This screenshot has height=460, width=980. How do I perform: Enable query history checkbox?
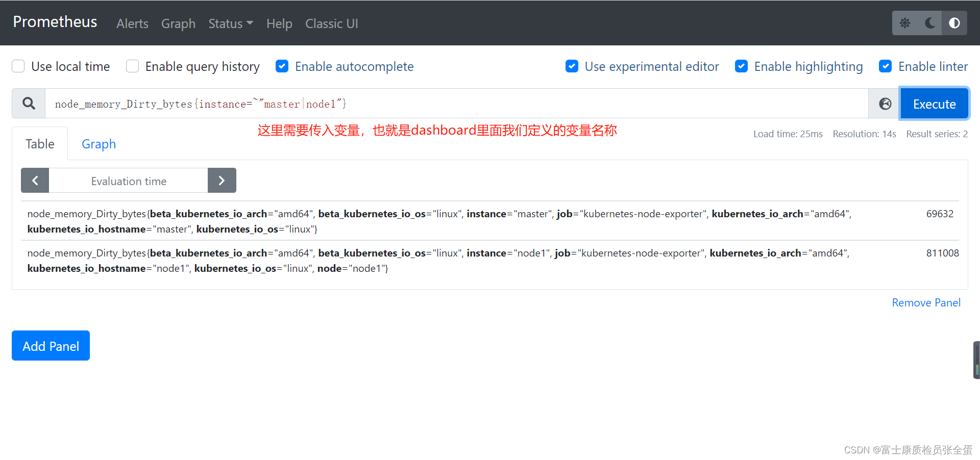pos(133,66)
